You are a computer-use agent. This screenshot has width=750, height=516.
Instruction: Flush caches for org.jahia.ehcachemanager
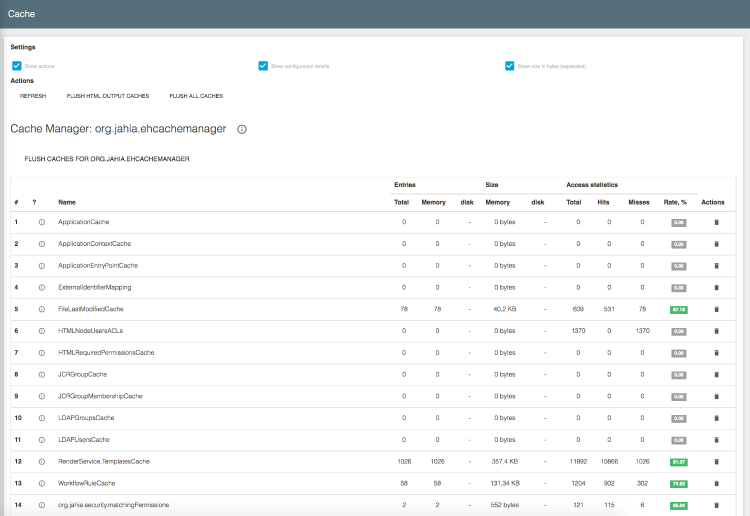point(107,159)
